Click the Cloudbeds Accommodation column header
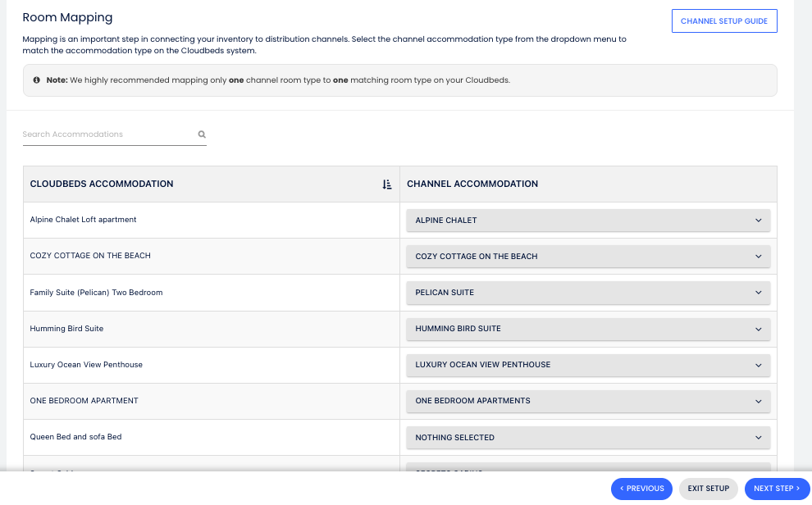This screenshot has width=812, height=505. pos(102,184)
